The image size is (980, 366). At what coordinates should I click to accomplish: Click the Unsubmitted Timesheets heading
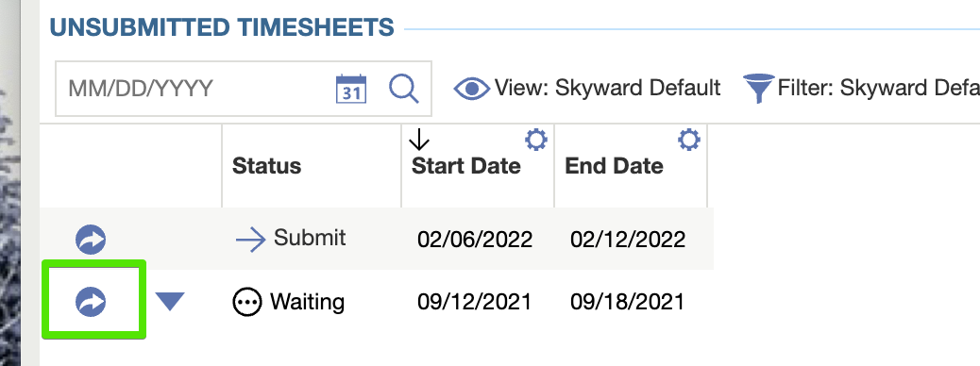point(222,27)
